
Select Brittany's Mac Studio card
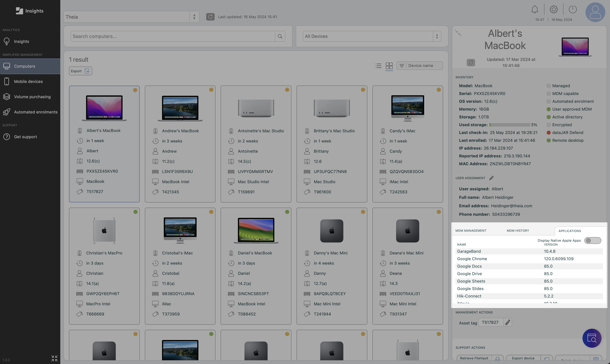pyautogui.click(x=332, y=144)
